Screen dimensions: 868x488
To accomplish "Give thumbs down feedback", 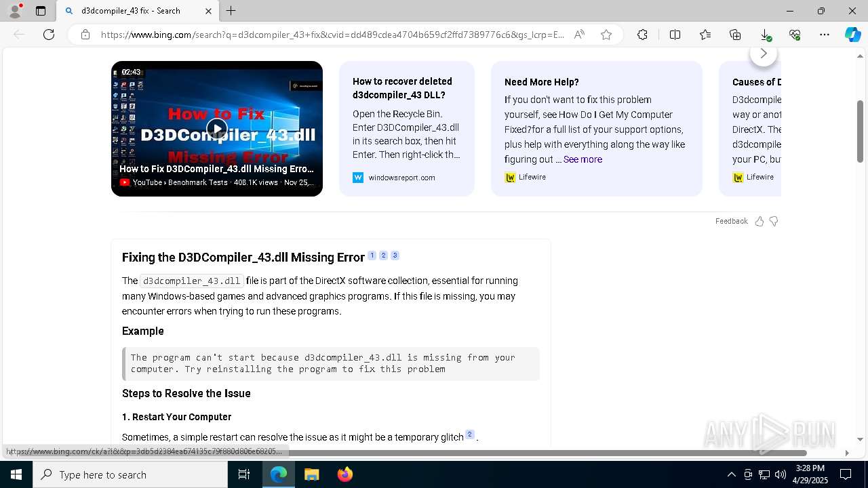I will (774, 221).
